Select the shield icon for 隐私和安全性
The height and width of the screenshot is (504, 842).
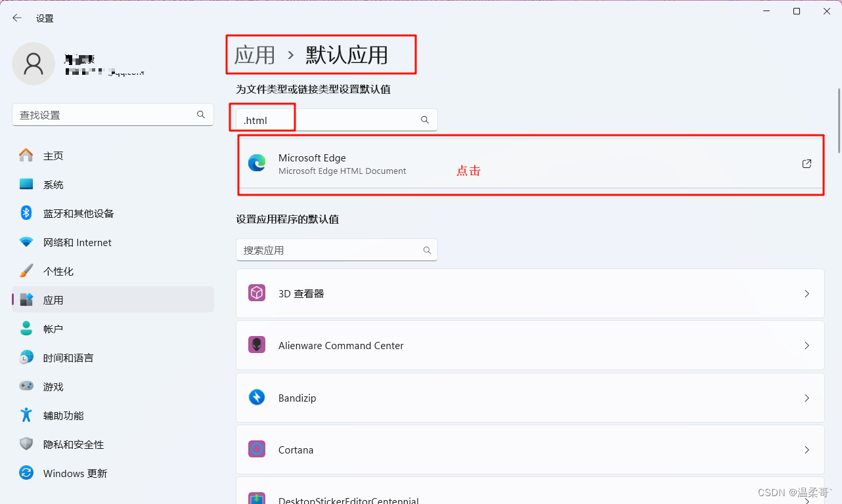pos(26,444)
